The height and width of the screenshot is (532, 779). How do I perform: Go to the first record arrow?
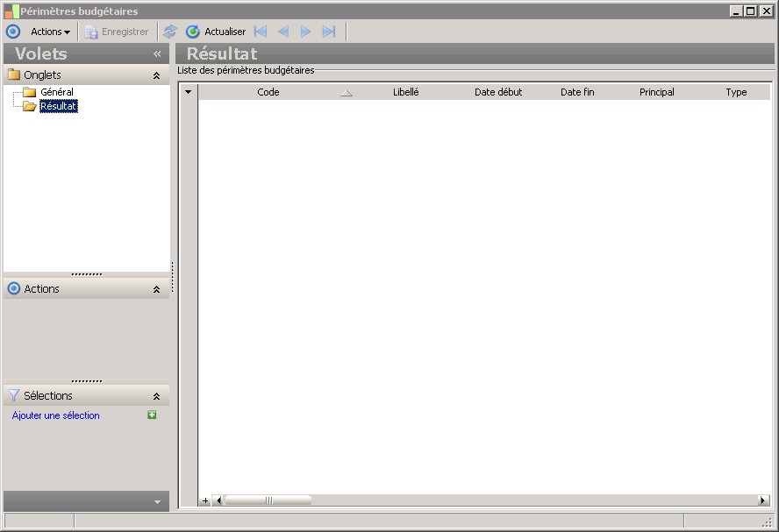(x=261, y=32)
